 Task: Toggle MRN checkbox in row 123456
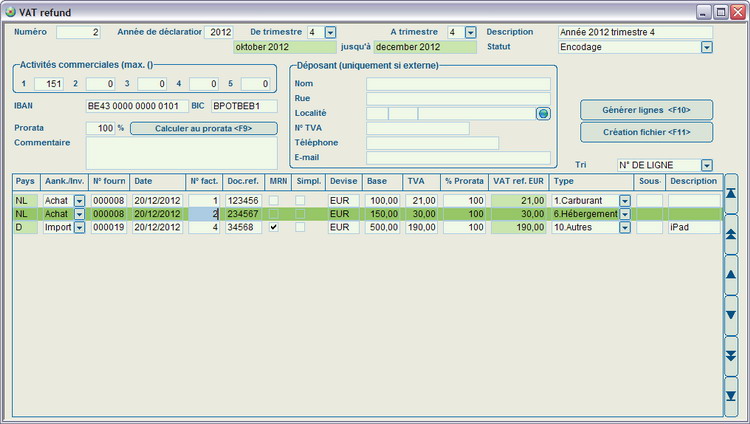point(274,201)
